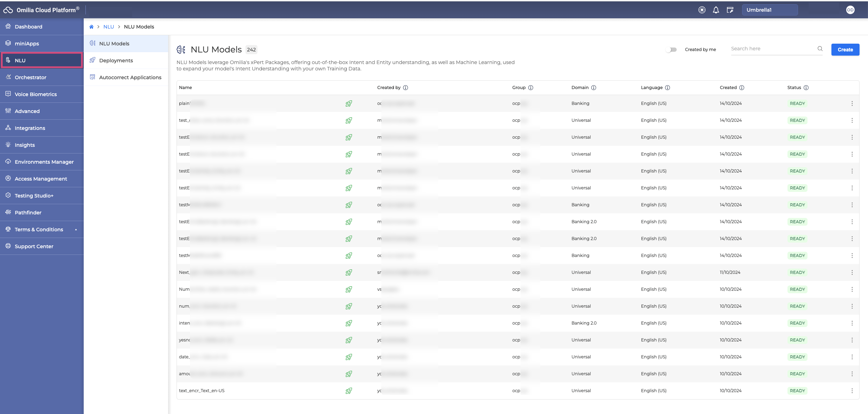Viewport: 868px width, 414px height.
Task: Click the announcements icon beside Umbrella1
Action: coord(730,10)
